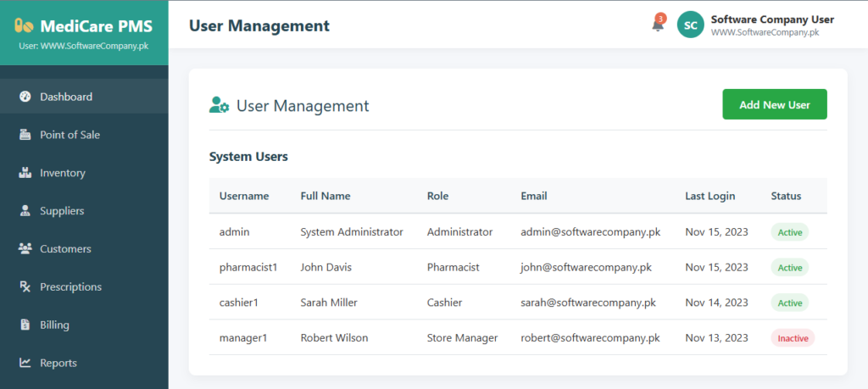
Task: Click the Inventory boxes icon
Action: click(x=25, y=173)
